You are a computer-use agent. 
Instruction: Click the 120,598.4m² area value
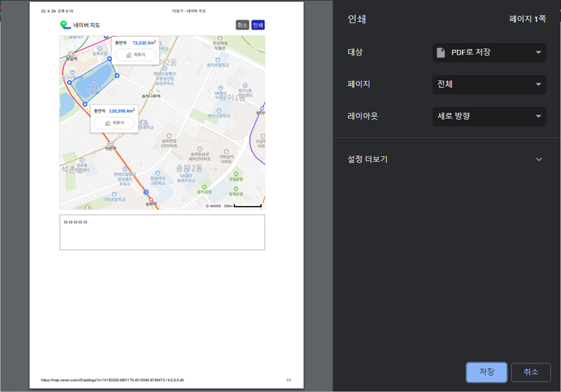[121, 111]
